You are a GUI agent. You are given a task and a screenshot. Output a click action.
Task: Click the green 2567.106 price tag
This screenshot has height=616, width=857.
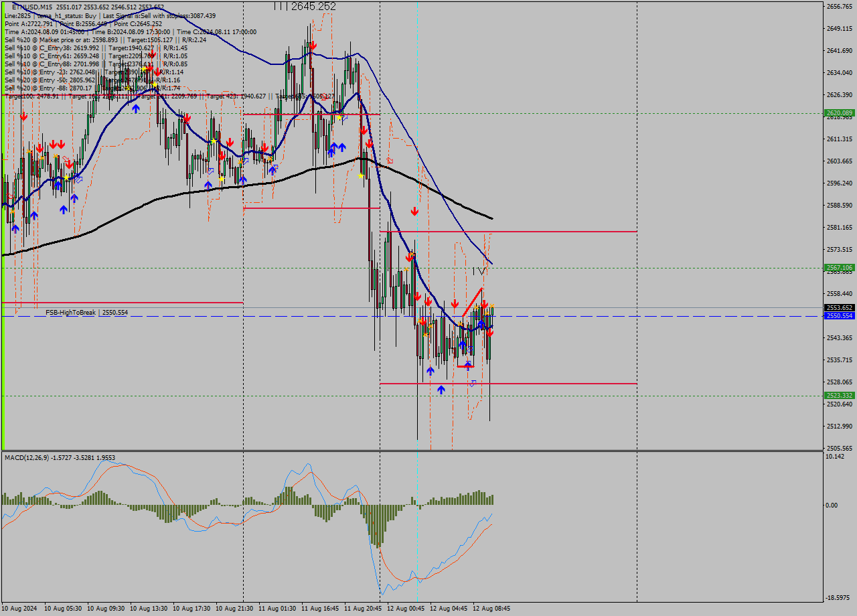(840, 267)
